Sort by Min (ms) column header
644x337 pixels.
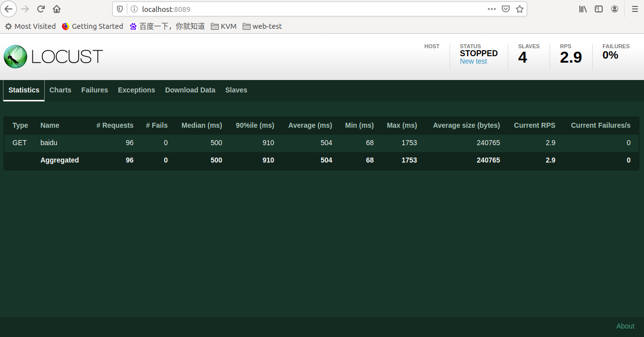pyautogui.click(x=360, y=125)
